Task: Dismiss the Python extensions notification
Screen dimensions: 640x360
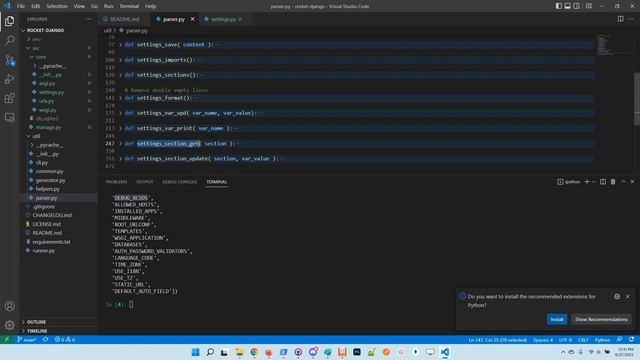Action: click(x=628, y=297)
